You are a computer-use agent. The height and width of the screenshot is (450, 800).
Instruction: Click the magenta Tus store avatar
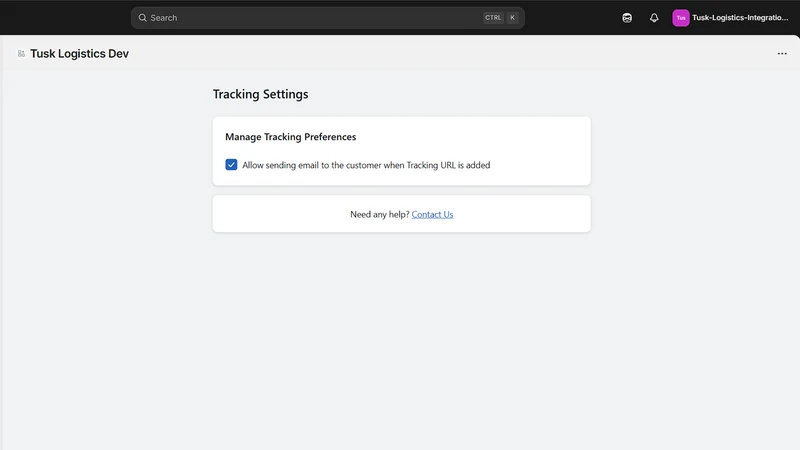coord(681,18)
